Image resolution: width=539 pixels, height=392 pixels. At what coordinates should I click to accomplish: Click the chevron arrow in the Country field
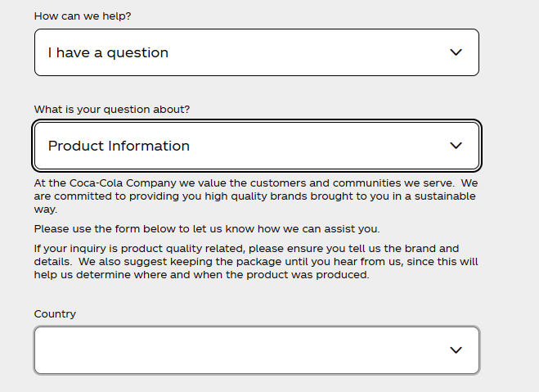pyautogui.click(x=456, y=350)
